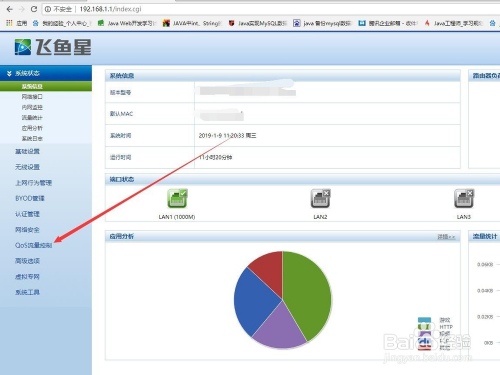Viewport: 500px width, 375px height.
Task: Click the 详细>> link in 应用分析
Action: (446, 237)
